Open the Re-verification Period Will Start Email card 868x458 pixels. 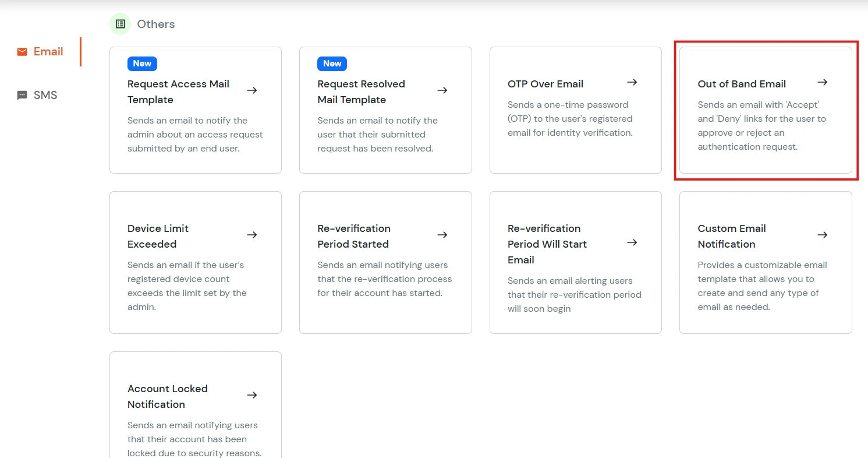coord(575,262)
